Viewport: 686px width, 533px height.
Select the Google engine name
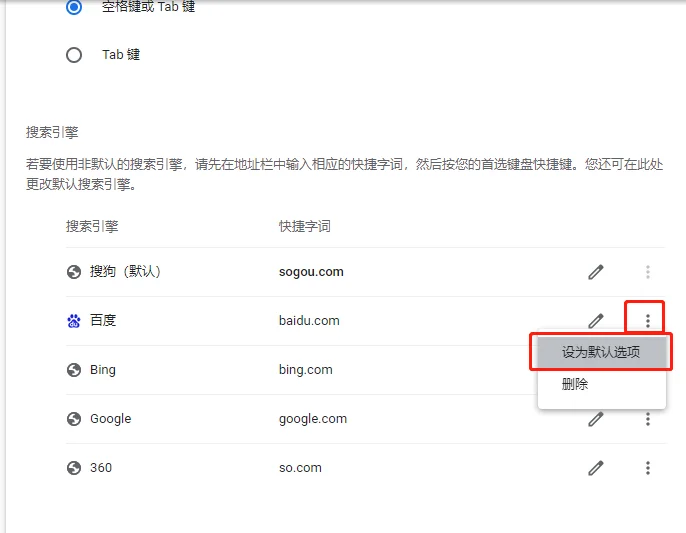tap(111, 419)
